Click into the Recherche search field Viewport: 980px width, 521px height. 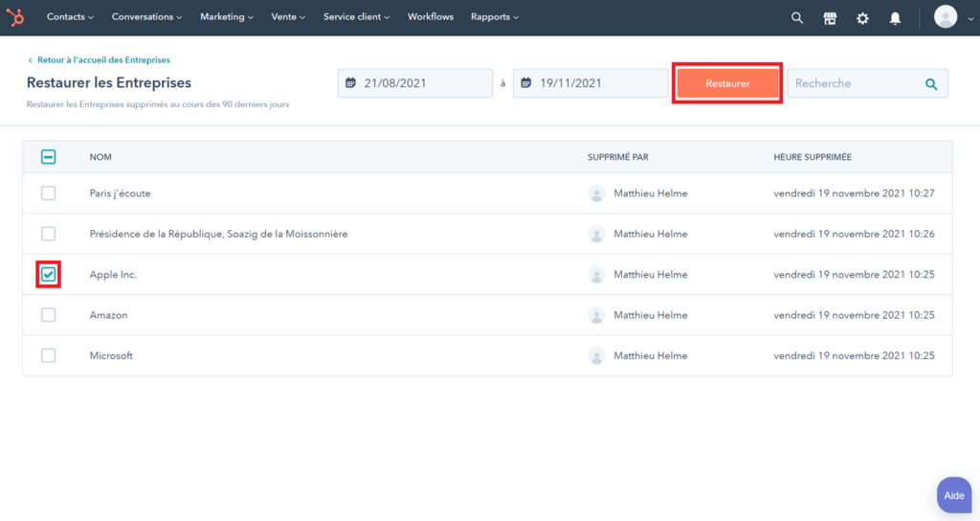pyautogui.click(x=867, y=83)
